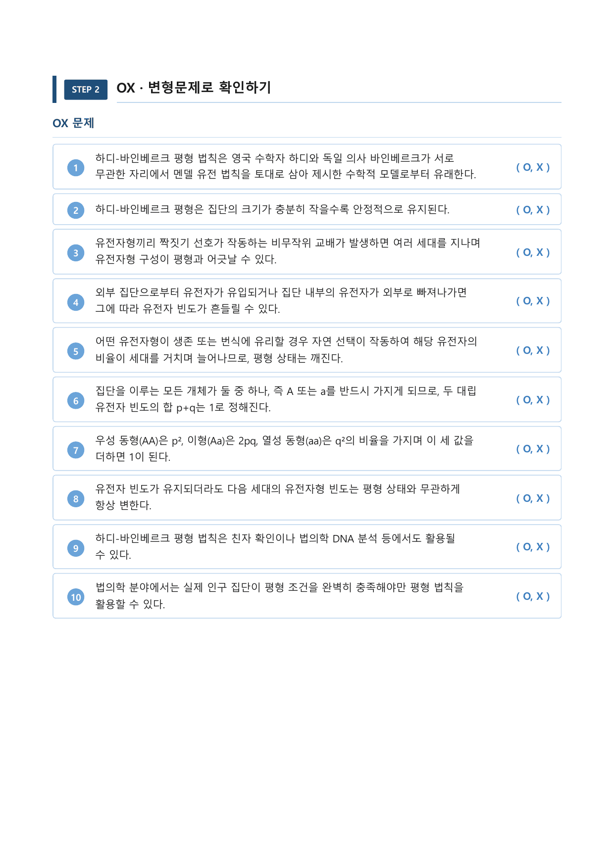Mark the (O, X) answer for question 9
The height and width of the screenshot is (868, 614).
pos(533,547)
